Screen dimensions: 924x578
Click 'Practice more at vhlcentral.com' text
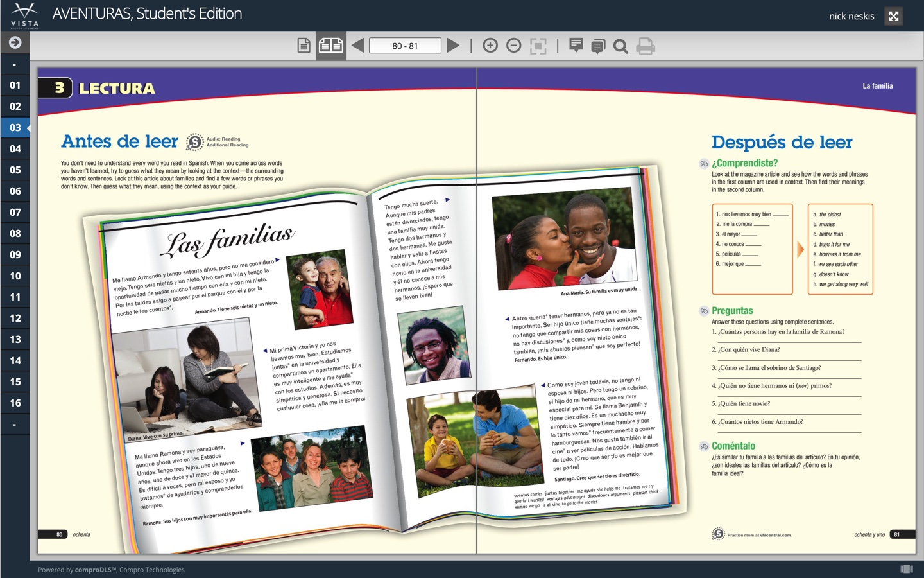coord(760,535)
